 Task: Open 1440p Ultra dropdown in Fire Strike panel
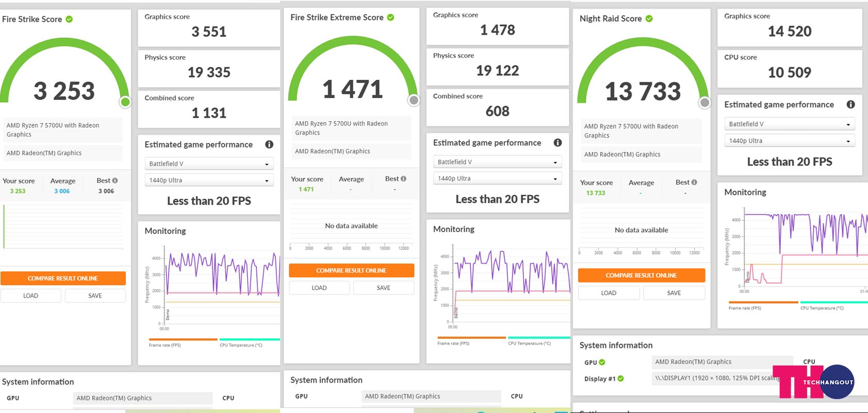tap(209, 180)
